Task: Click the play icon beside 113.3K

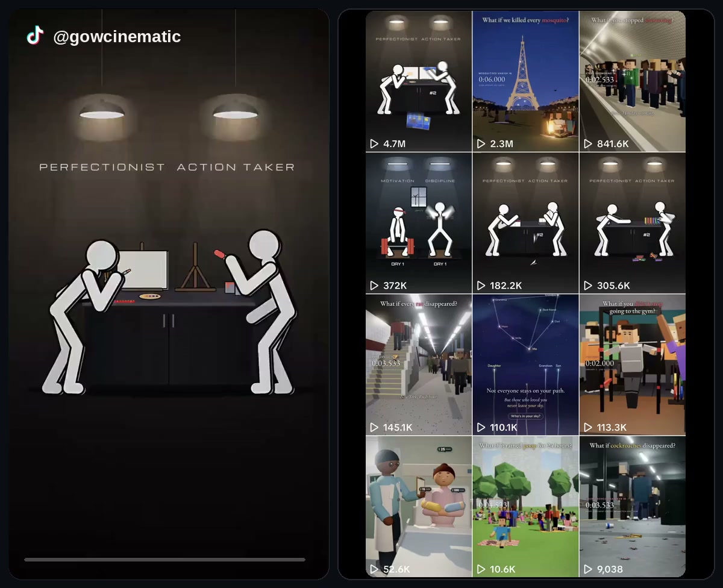Action: tap(588, 427)
